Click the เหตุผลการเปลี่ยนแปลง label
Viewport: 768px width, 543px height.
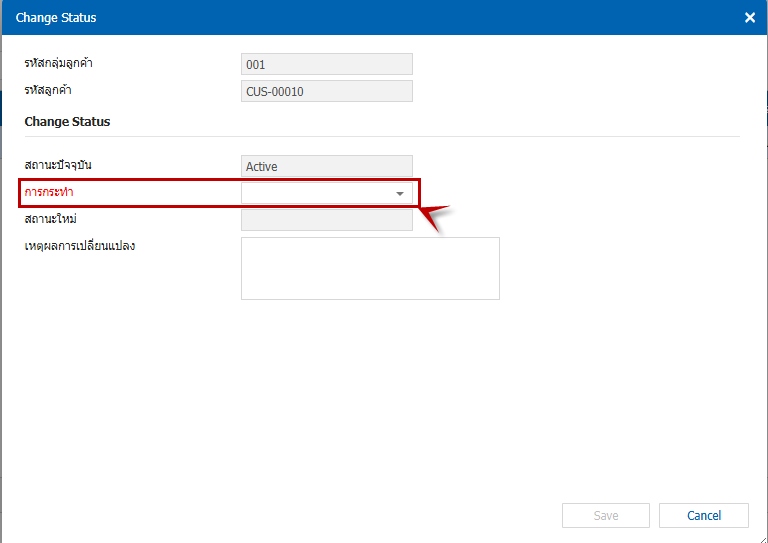(80, 245)
